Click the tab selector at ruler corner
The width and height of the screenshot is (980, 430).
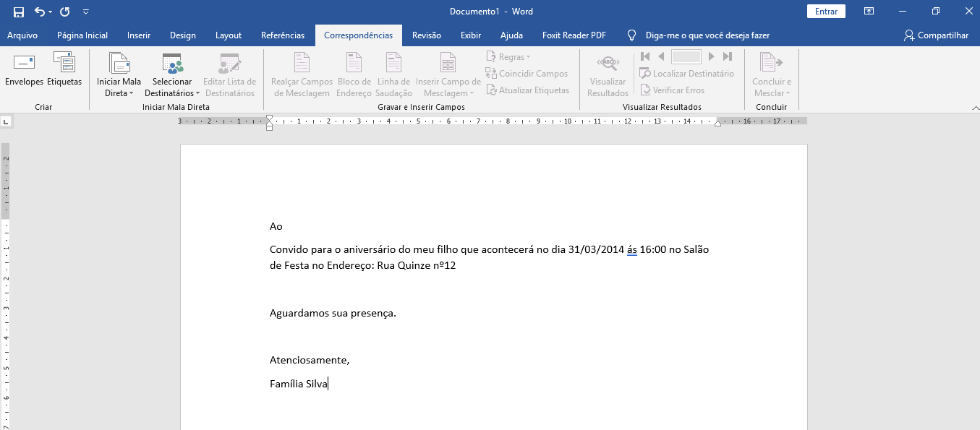(6, 121)
